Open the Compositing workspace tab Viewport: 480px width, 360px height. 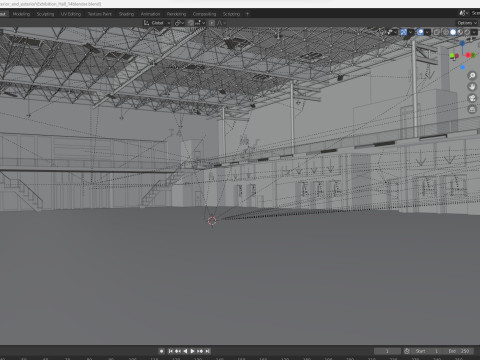click(204, 14)
